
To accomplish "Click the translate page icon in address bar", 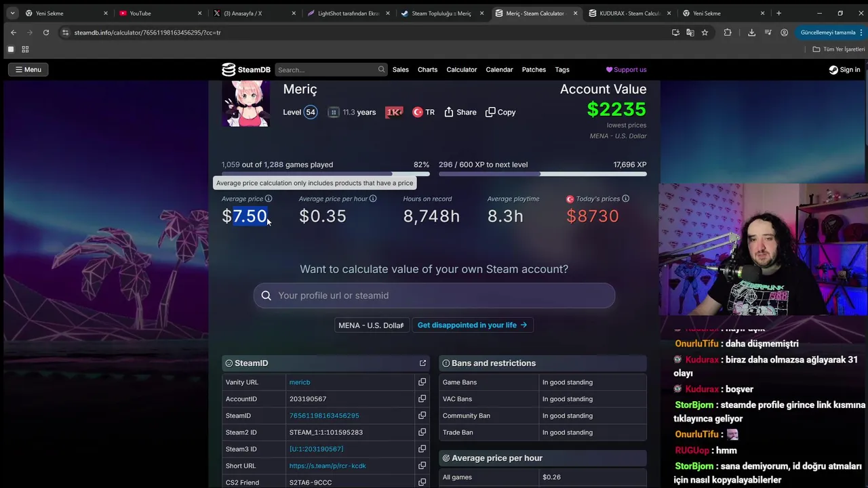I will (x=690, y=33).
